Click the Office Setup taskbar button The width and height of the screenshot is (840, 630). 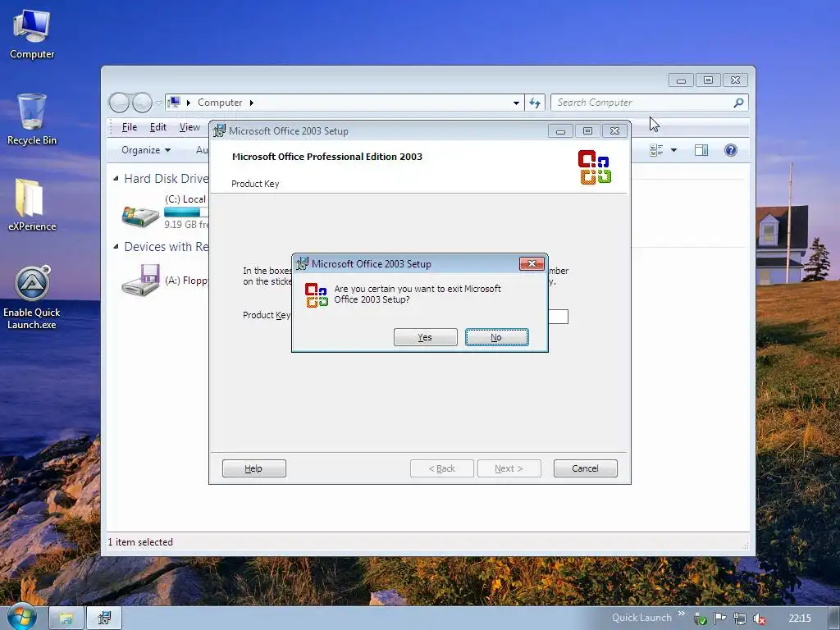pos(104,619)
